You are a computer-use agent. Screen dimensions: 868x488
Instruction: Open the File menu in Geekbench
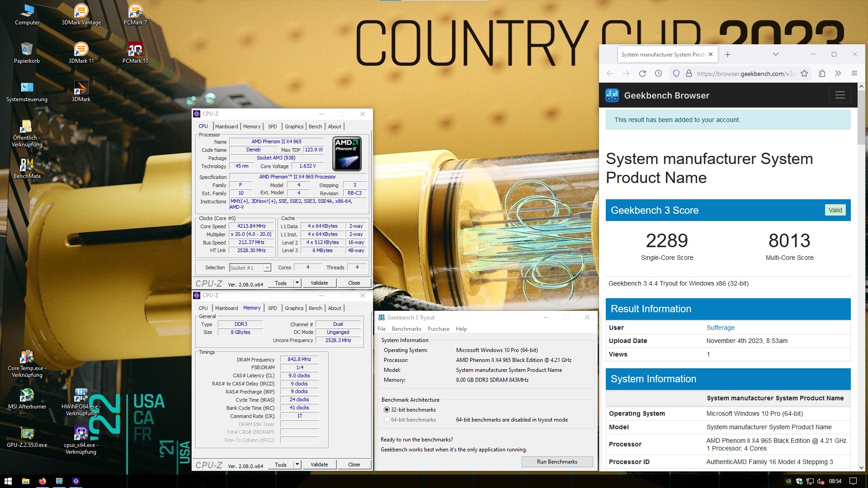(382, 329)
